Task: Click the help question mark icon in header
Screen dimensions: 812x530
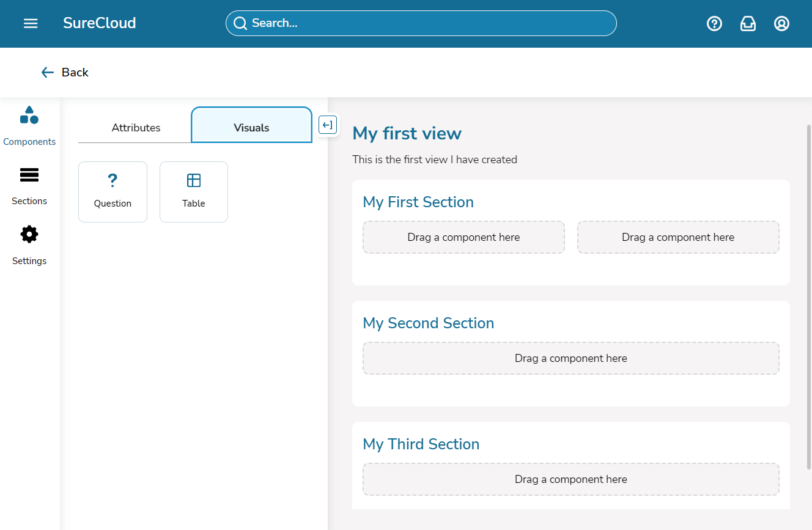Action: click(x=714, y=23)
